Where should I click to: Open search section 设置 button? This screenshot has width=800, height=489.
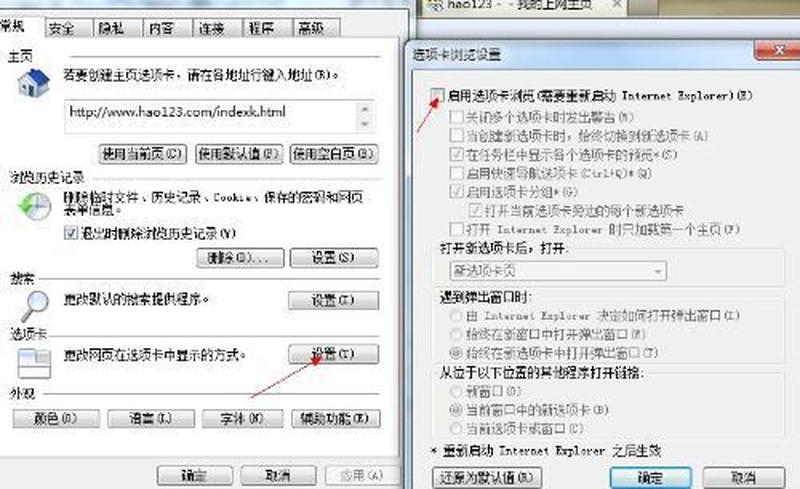(334, 301)
